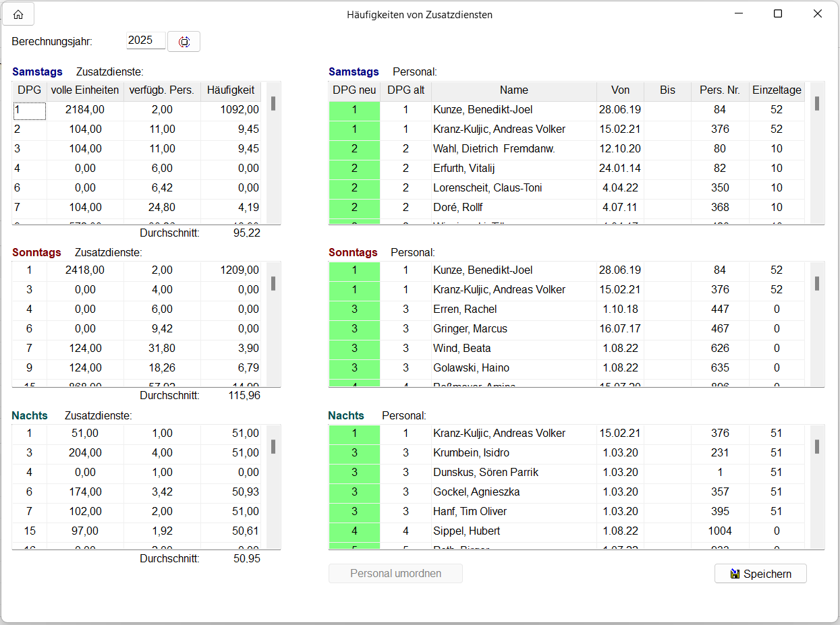The height and width of the screenshot is (625, 840).
Task: Click the recalculate icon next to year
Action: coord(184,42)
